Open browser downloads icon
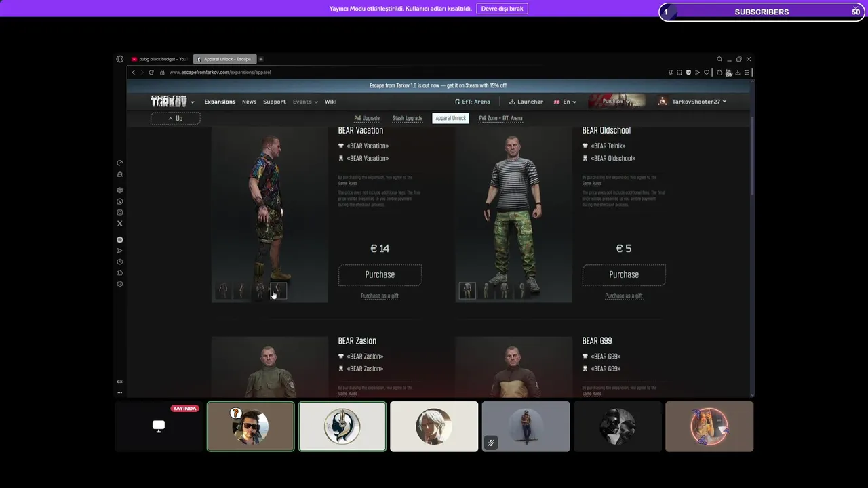Screen dimensions: 868x488 738,73
